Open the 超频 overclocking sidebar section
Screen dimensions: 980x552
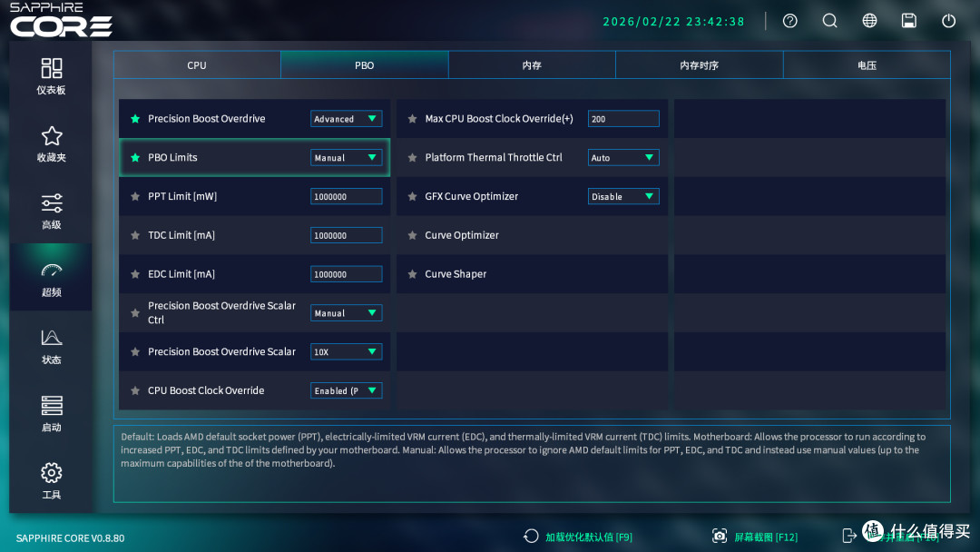click(51, 278)
